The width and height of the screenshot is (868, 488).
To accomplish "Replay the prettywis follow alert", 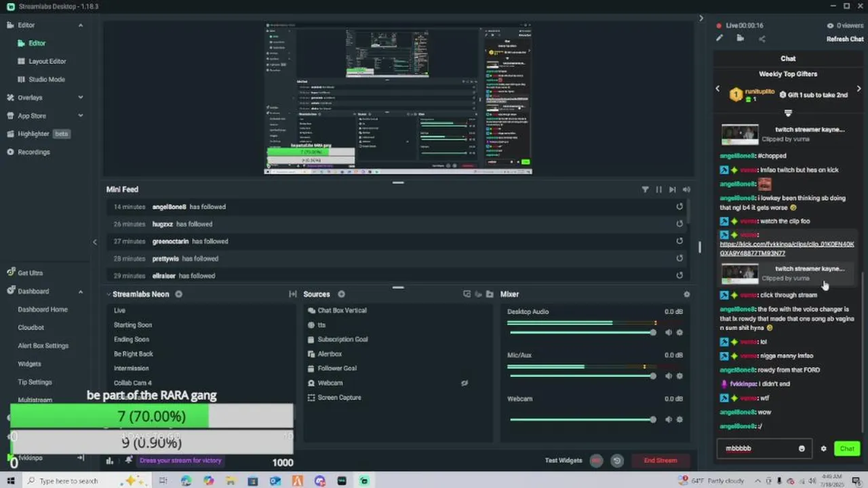I will click(679, 258).
